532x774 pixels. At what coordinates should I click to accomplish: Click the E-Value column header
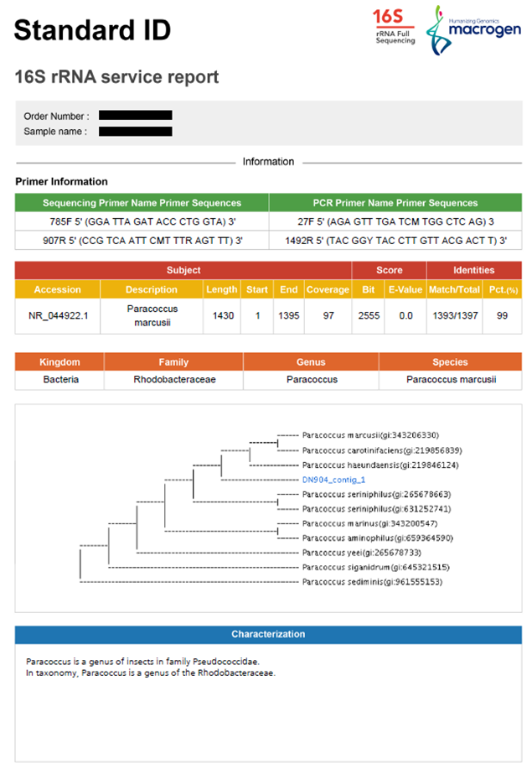click(x=406, y=289)
